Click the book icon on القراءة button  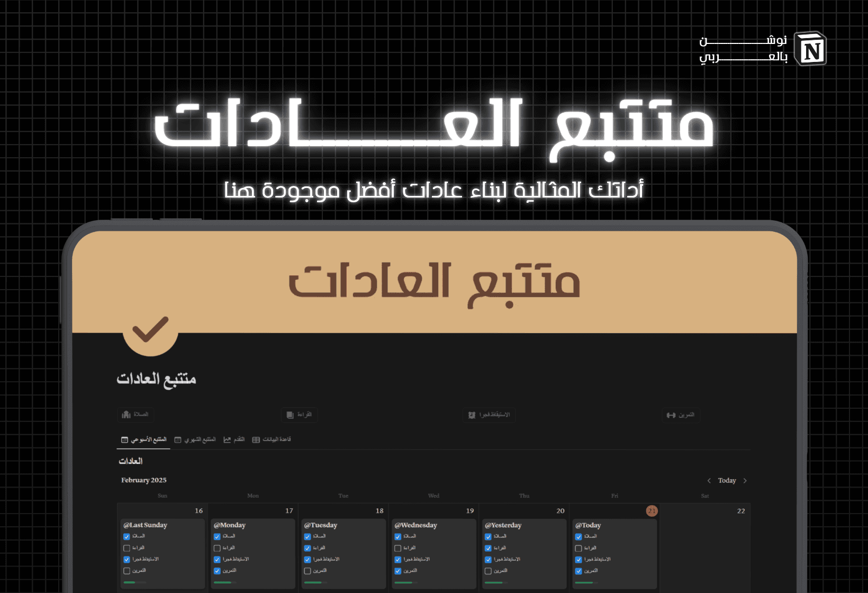(x=290, y=415)
